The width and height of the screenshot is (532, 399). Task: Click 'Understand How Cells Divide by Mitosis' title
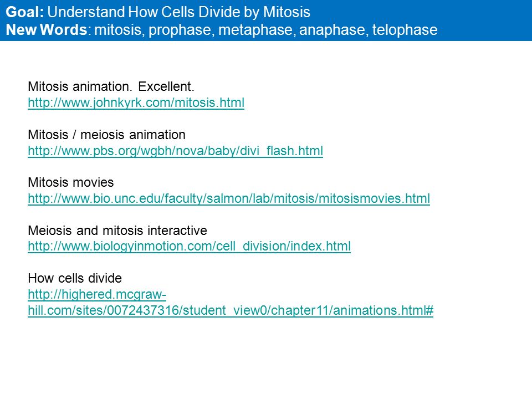(179, 12)
